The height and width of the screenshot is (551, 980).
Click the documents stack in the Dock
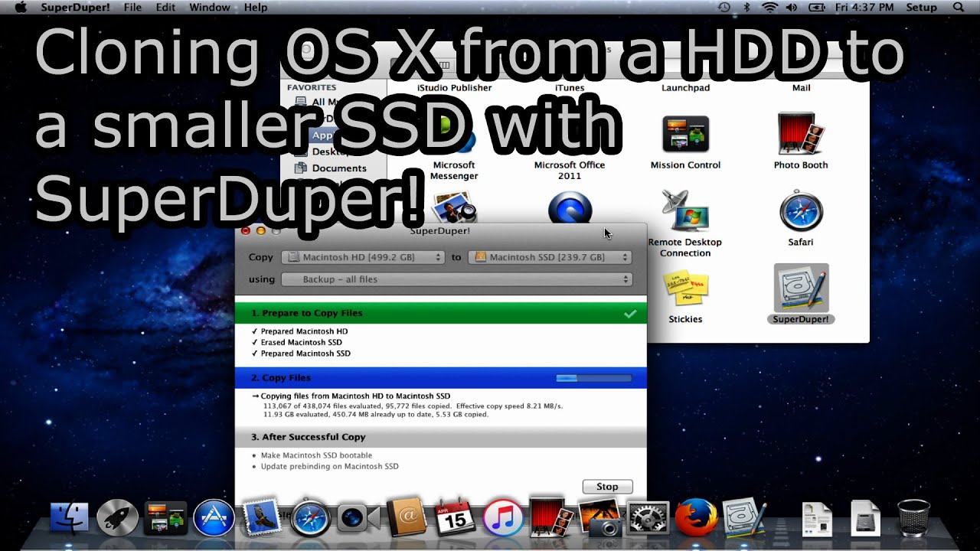[817, 519]
